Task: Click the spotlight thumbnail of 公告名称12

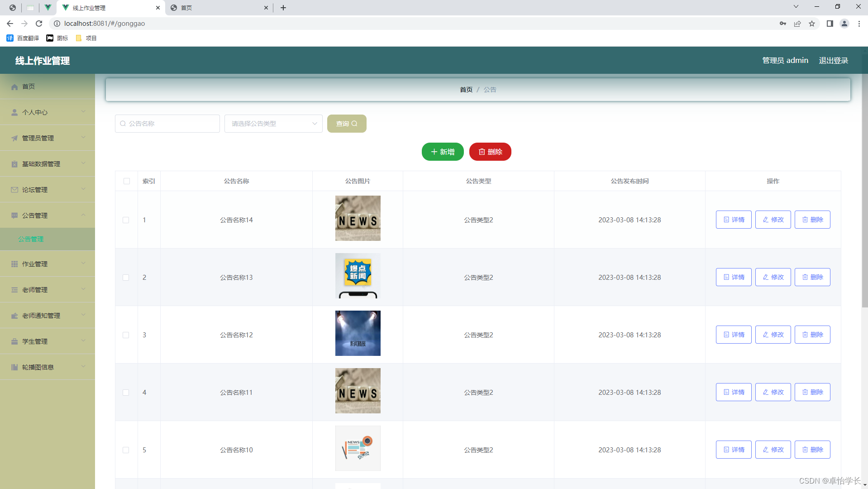Action: coord(358,333)
